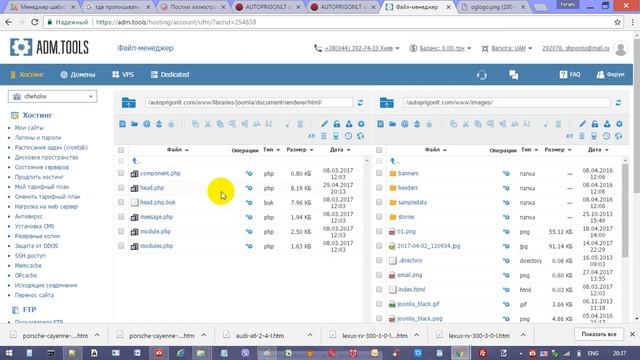Sort by Файл in images panel
This screenshot has height=360, width=640.
(436, 150)
